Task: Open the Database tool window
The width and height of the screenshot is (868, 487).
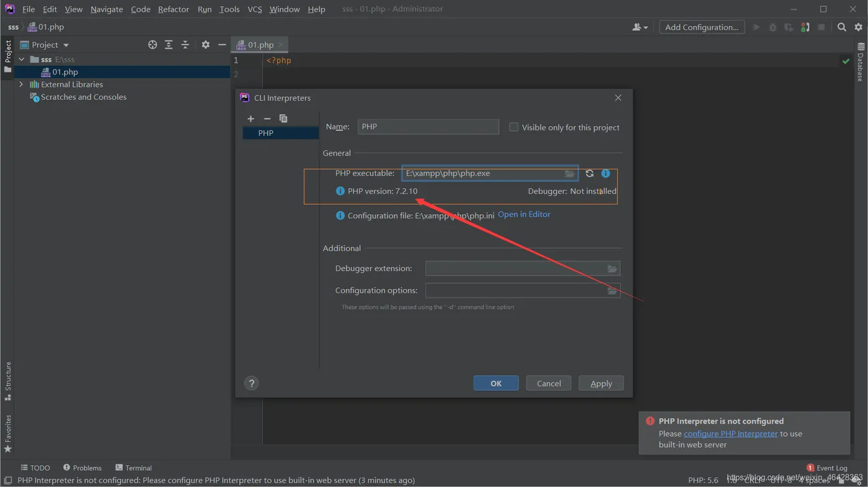Action: point(861,62)
